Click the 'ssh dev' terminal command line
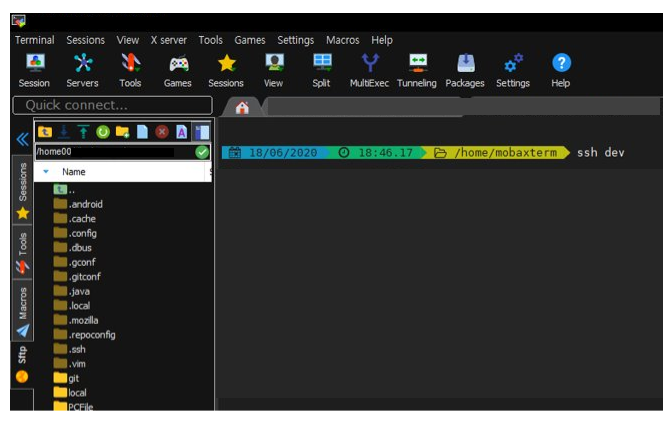This screenshot has width=663, height=421. pos(600,153)
